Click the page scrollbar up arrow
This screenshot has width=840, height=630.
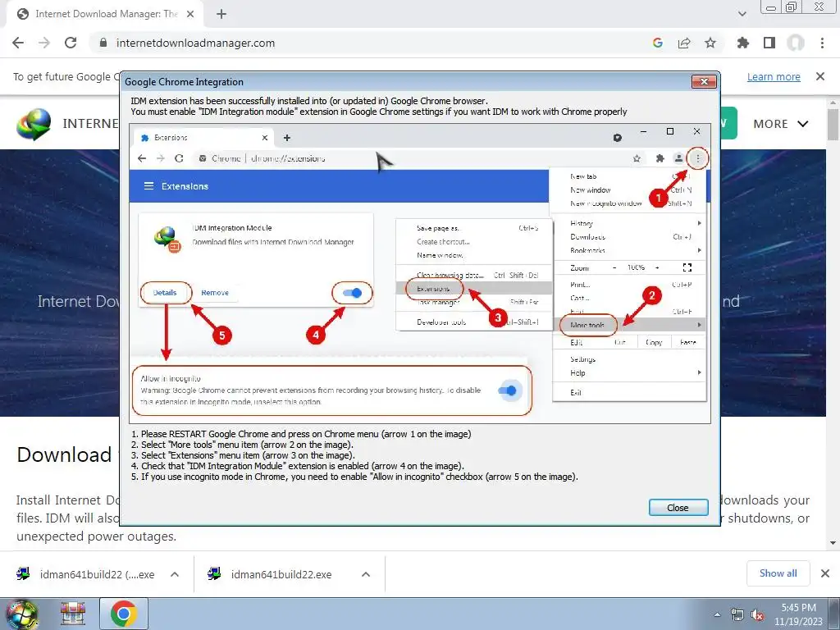click(x=833, y=102)
